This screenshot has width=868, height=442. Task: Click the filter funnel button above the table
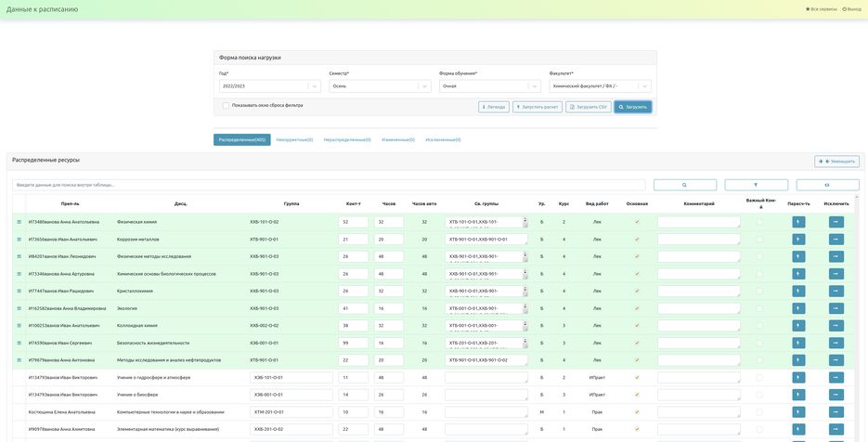756,185
